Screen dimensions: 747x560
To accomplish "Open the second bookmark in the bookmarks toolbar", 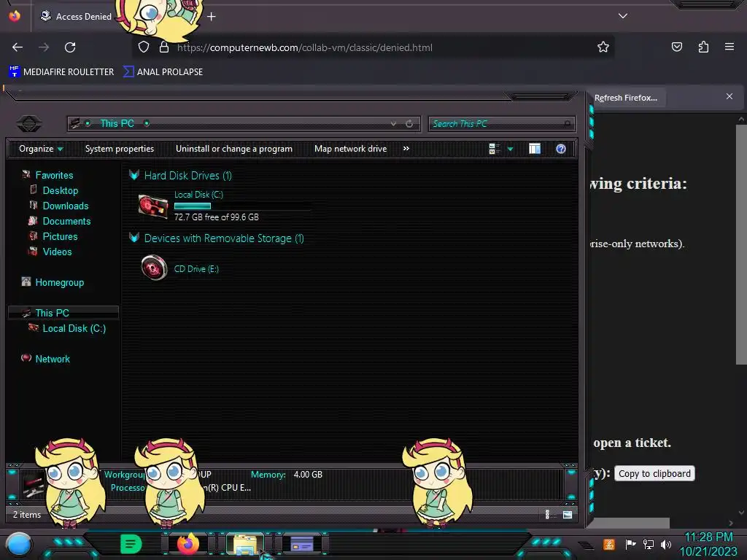I will tap(163, 72).
